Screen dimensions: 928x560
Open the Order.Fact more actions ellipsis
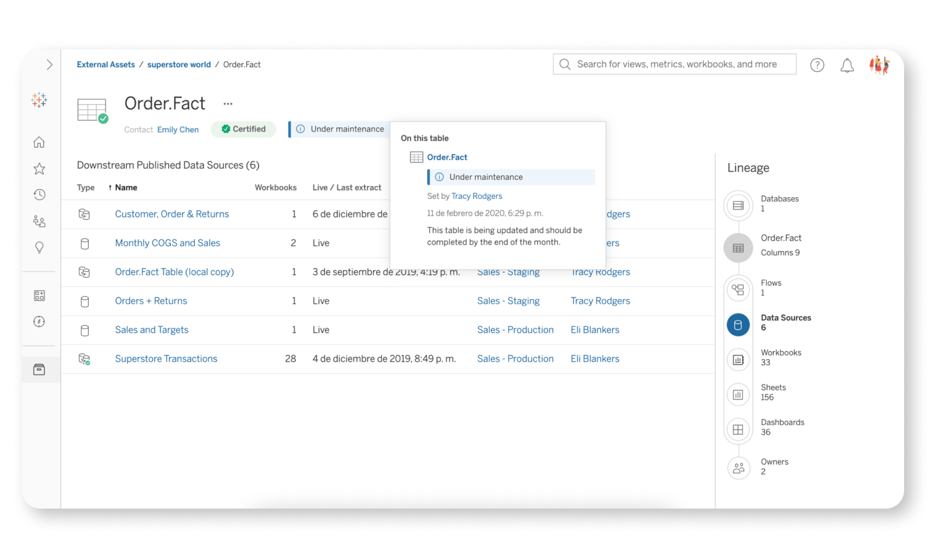[x=228, y=104]
